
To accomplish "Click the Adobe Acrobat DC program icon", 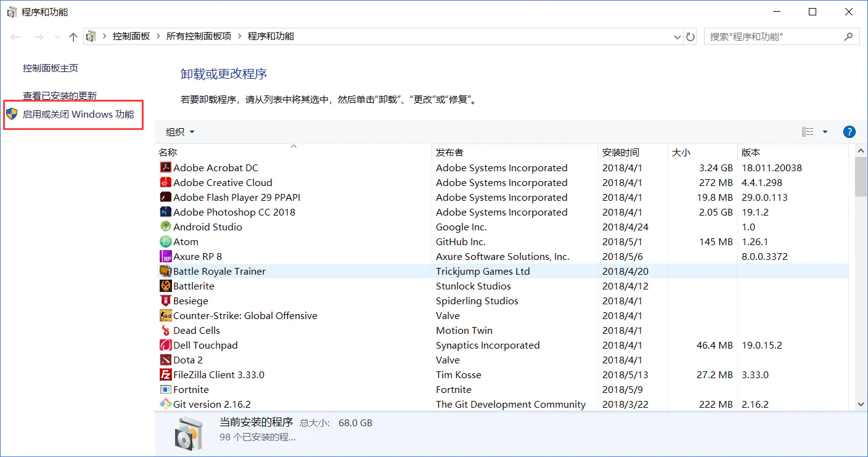I will 165,168.
